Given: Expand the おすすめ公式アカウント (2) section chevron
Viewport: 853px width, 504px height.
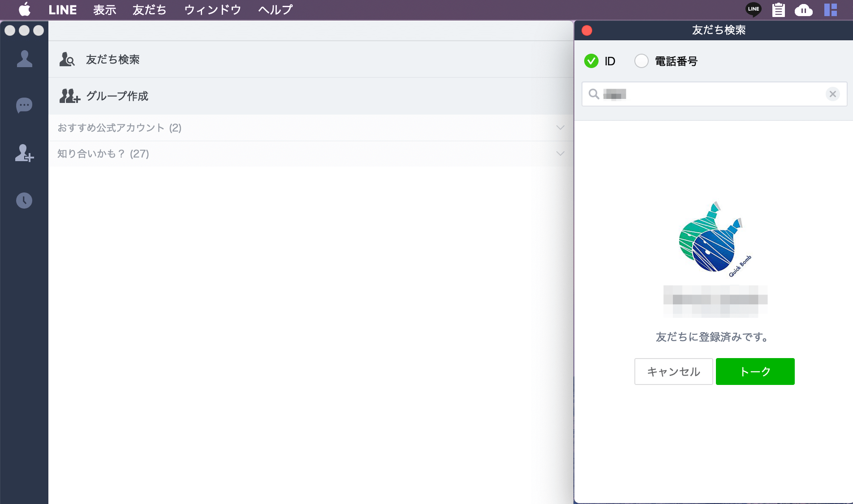Looking at the screenshot, I should [x=560, y=128].
